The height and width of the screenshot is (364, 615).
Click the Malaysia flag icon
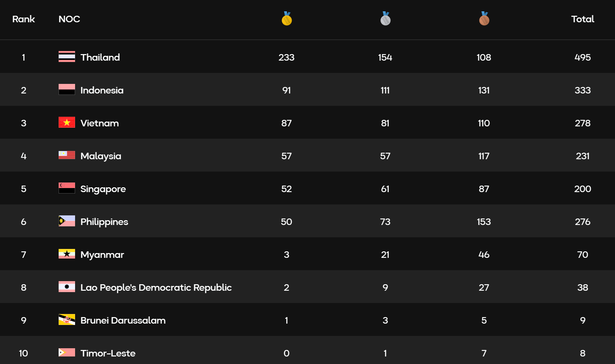(x=67, y=155)
